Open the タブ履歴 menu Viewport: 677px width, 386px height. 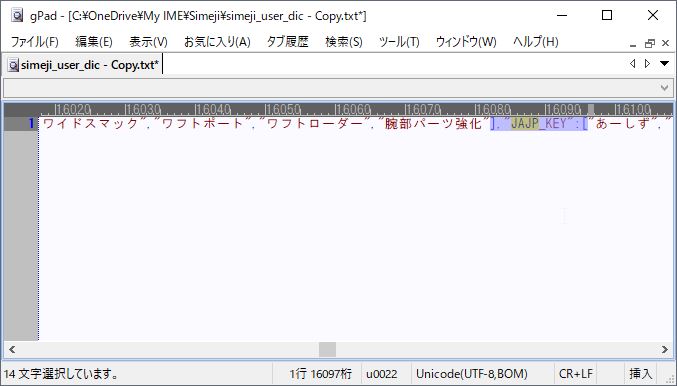coord(288,42)
